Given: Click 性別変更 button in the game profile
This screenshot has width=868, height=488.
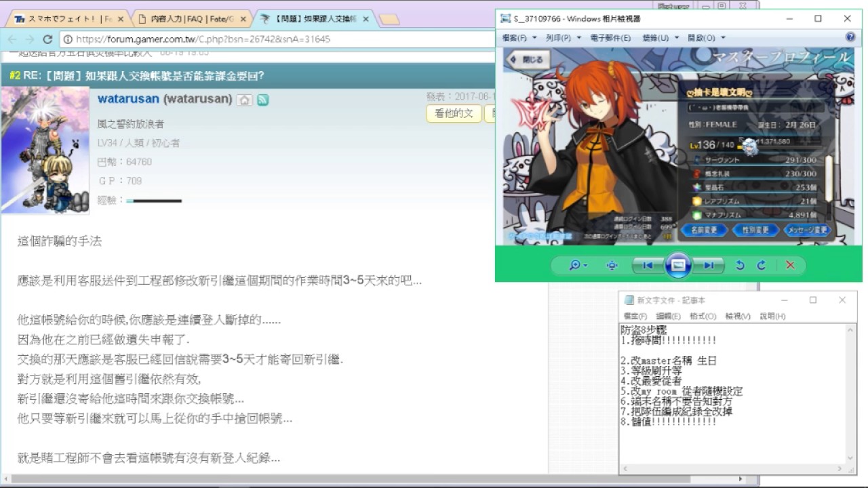Looking at the screenshot, I should (755, 230).
